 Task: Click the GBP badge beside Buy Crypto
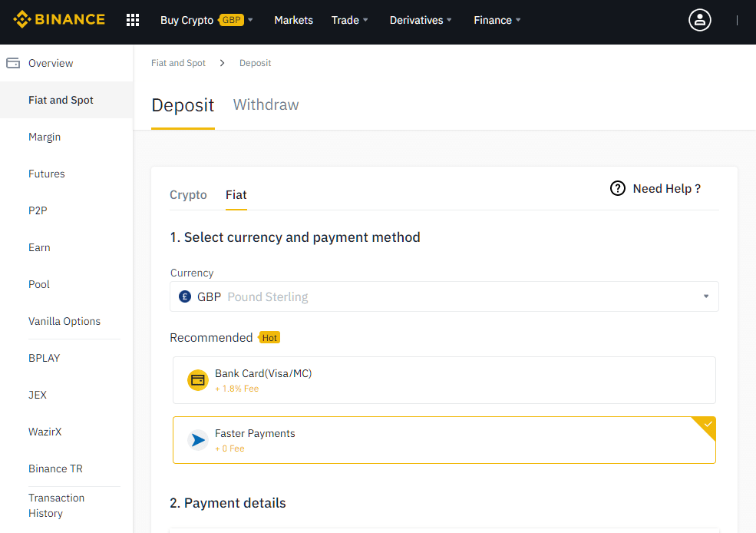[232, 20]
